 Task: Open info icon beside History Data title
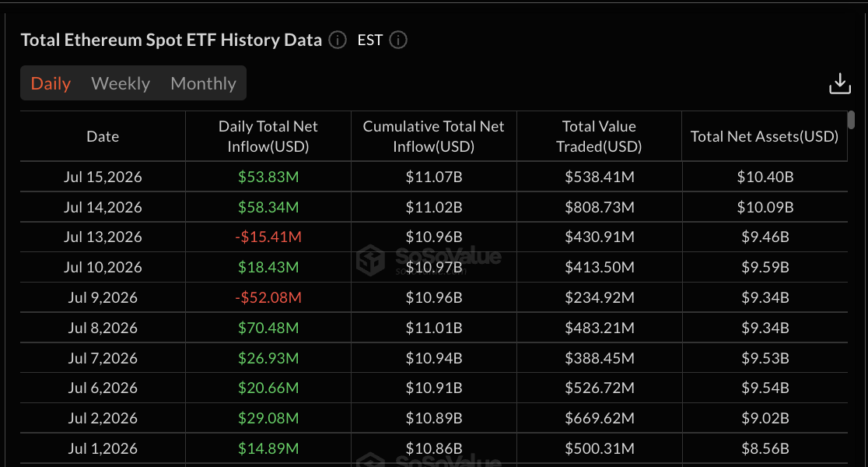(338, 40)
